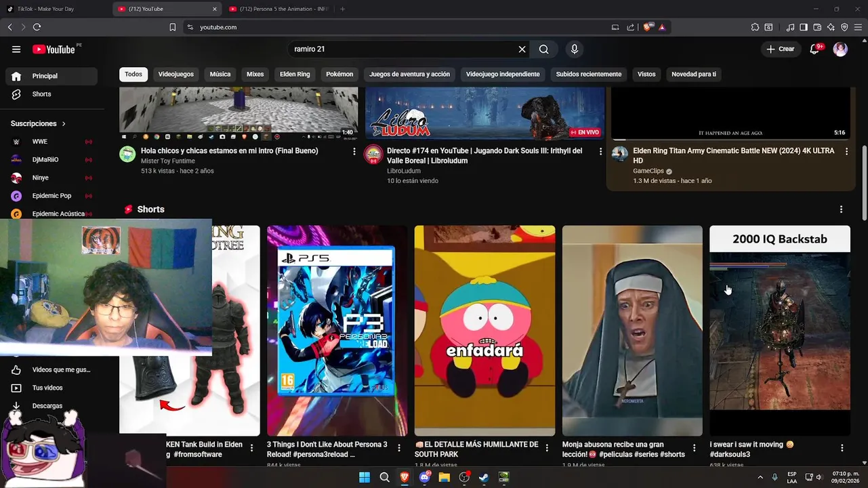Click the Brave Shields lion icon

pos(647,27)
